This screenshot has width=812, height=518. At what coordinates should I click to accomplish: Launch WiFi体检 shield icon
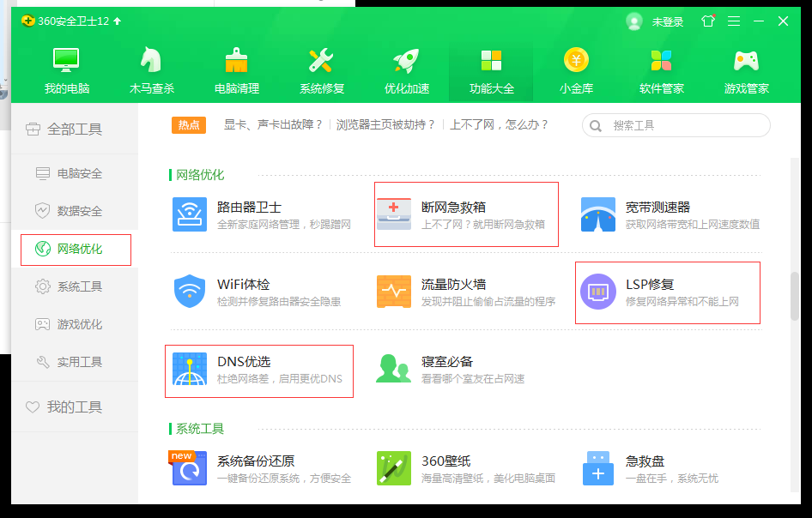coord(190,292)
